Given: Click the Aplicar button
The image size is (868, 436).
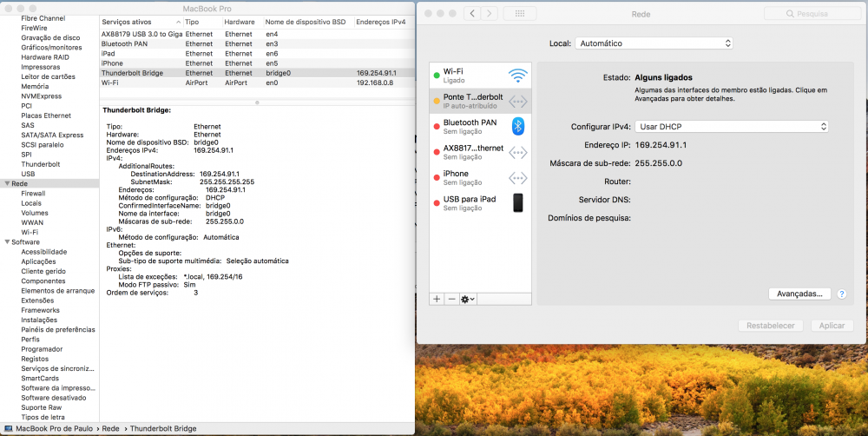Looking at the screenshot, I should click(832, 326).
